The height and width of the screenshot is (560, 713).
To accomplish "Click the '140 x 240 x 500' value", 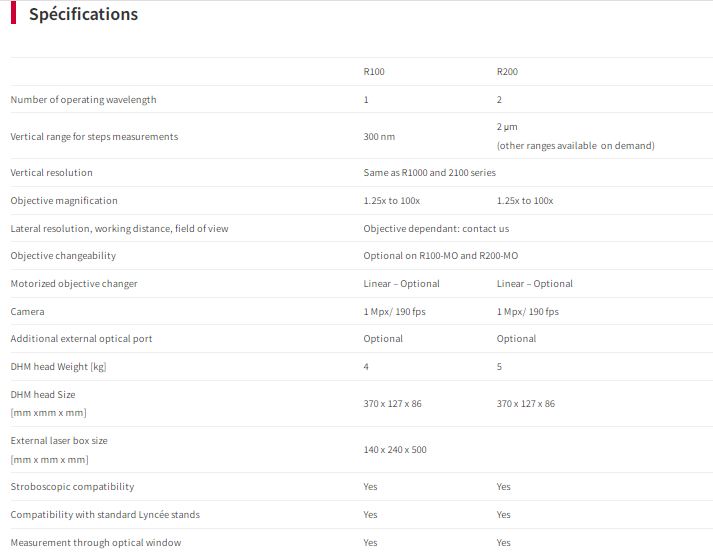I will (395, 450).
